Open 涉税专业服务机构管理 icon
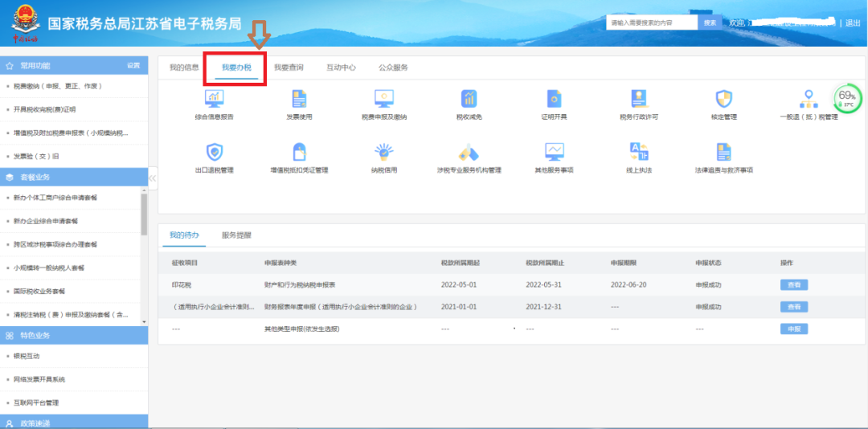This screenshot has width=868, height=429. 469,152
